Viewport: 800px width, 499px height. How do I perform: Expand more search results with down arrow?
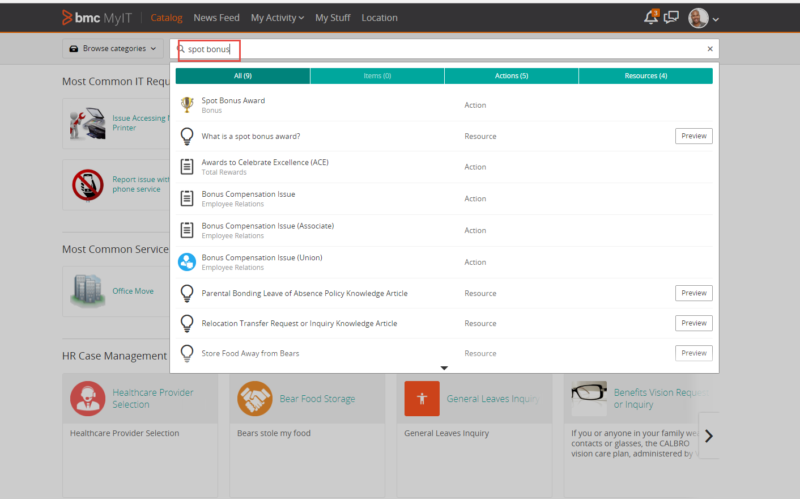[x=444, y=368]
